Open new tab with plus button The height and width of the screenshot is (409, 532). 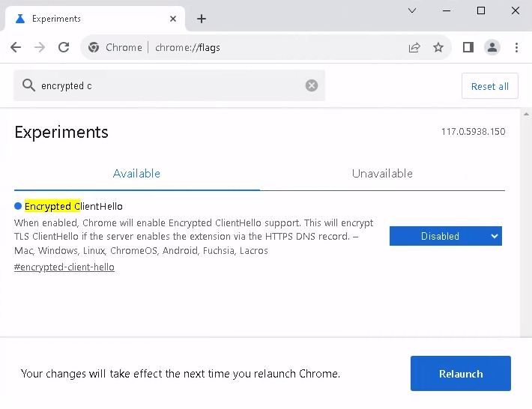[201, 19]
